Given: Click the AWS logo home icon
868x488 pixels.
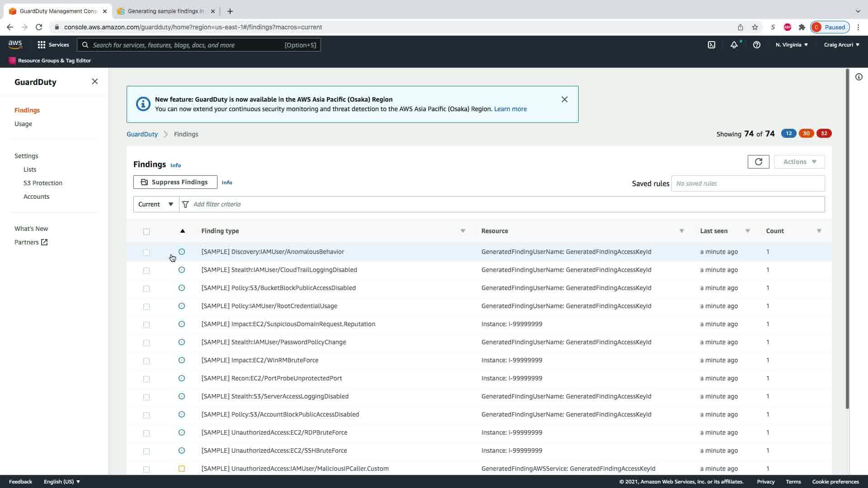Looking at the screenshot, I should pos(15,44).
